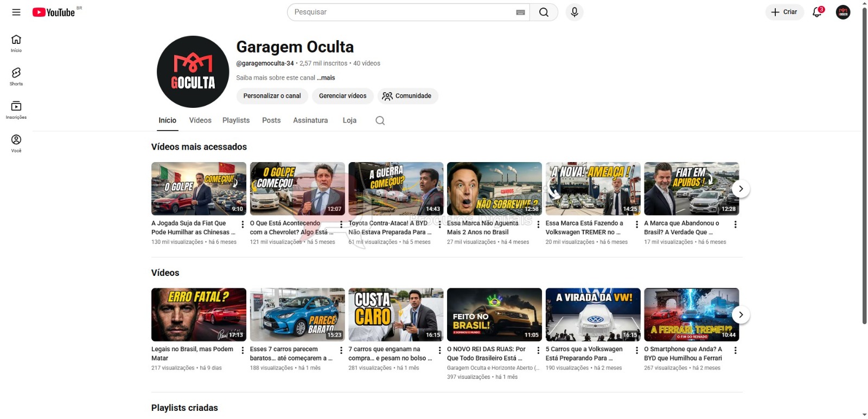
Task: Switch to the Playlists tab
Action: pyautogui.click(x=236, y=120)
